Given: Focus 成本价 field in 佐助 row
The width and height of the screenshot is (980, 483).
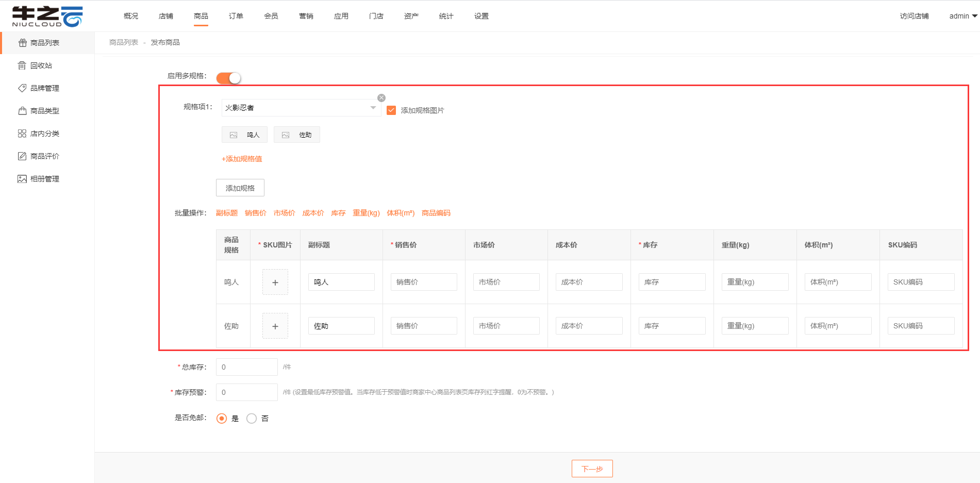Looking at the screenshot, I should click(589, 326).
